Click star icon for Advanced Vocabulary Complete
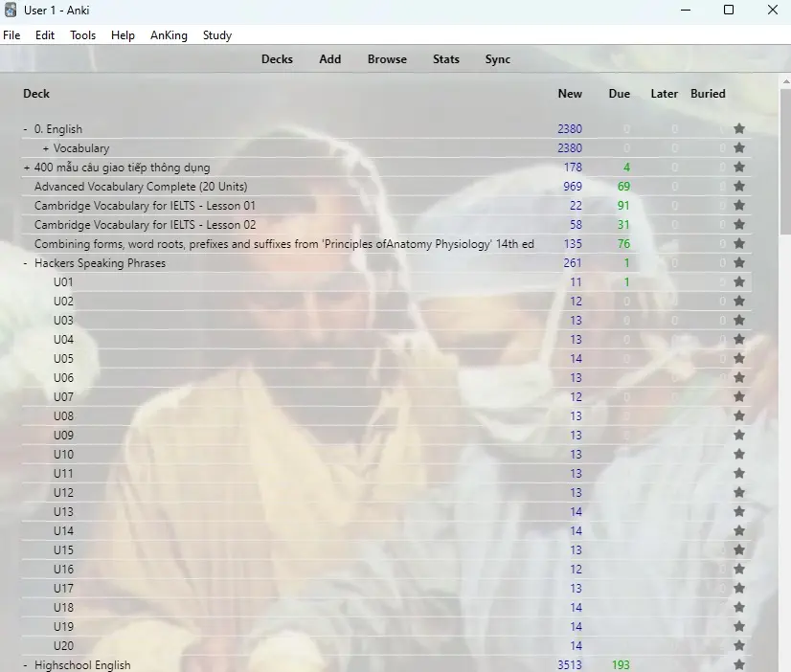Viewport: 791px width, 672px height. tap(739, 187)
